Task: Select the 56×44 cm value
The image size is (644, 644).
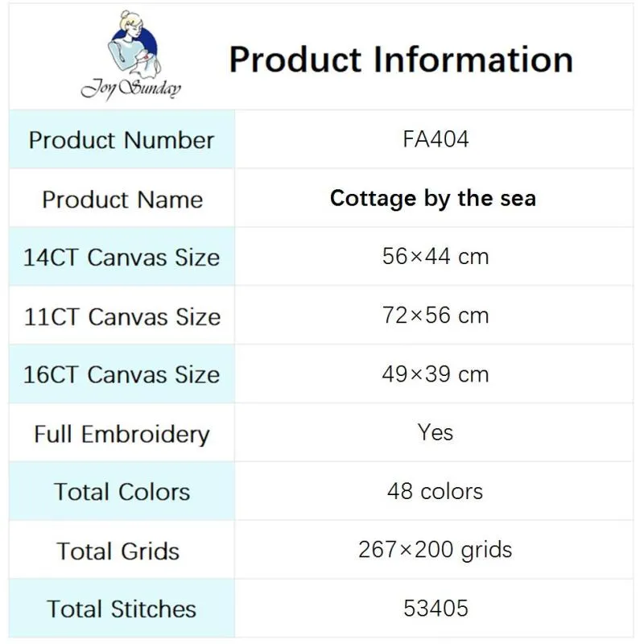Action: 436,257
